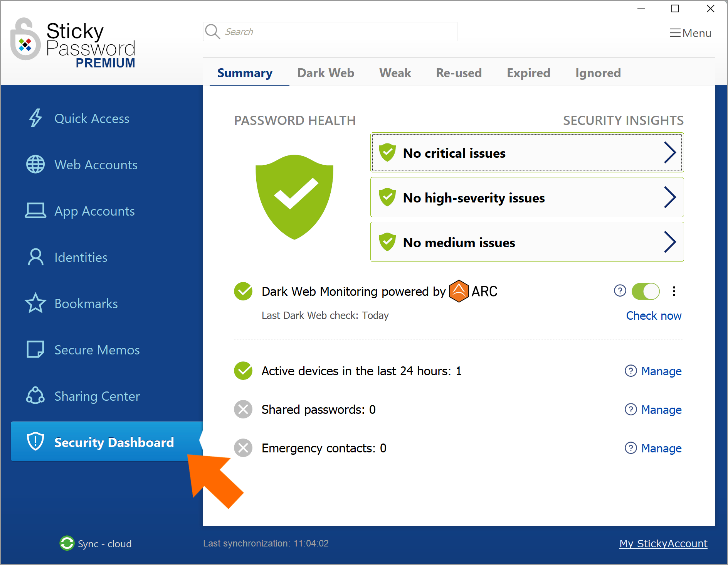Click 'Emergency contacts: 0' text
Screen dimensions: 728x565
click(324, 448)
